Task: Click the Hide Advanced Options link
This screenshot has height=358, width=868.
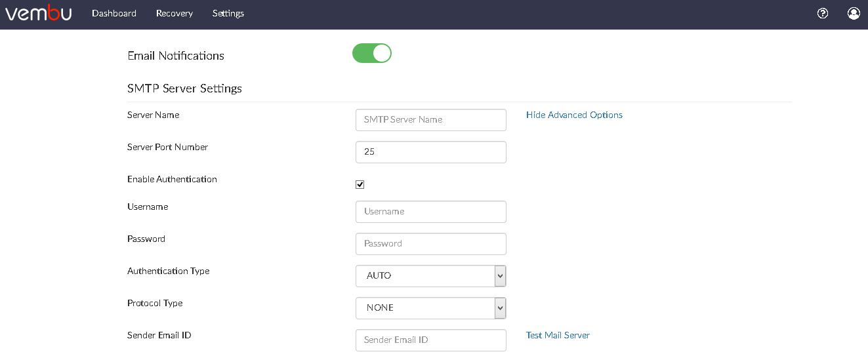Action: tap(574, 115)
